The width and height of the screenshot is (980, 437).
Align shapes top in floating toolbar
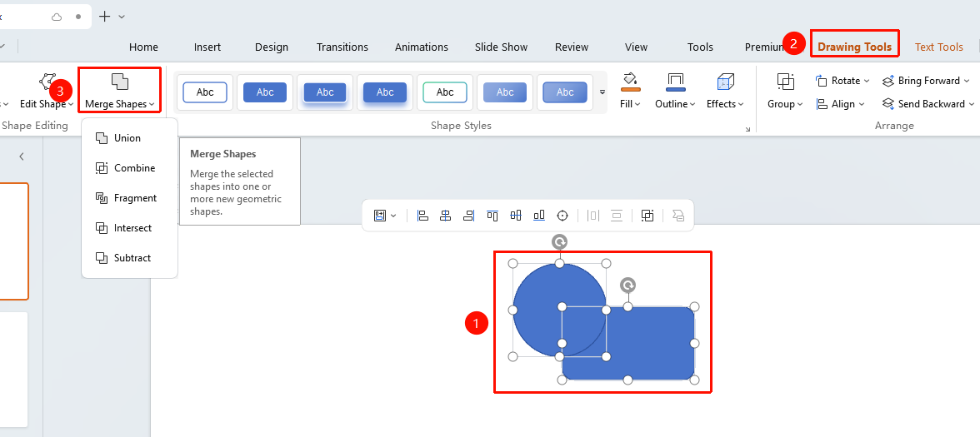click(492, 216)
